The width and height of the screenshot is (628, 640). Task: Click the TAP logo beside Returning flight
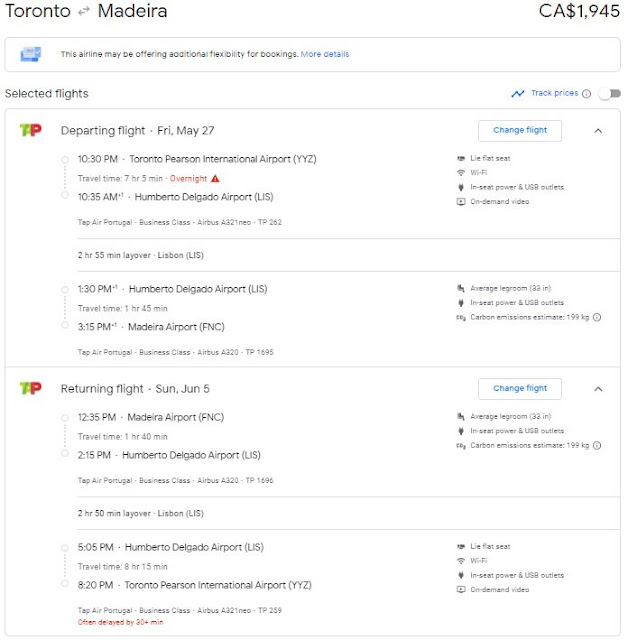[30, 388]
